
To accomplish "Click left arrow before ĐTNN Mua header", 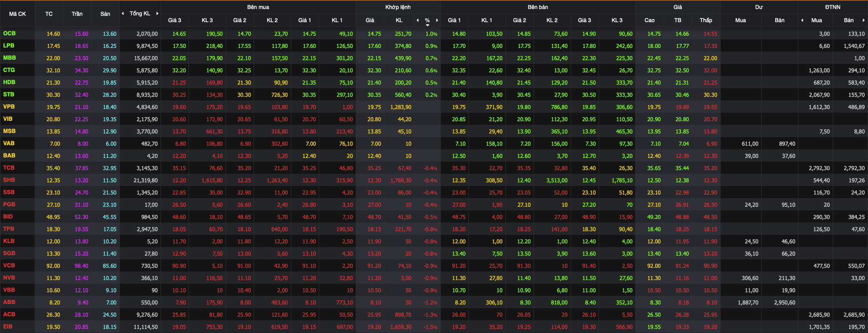I will click(x=802, y=20).
